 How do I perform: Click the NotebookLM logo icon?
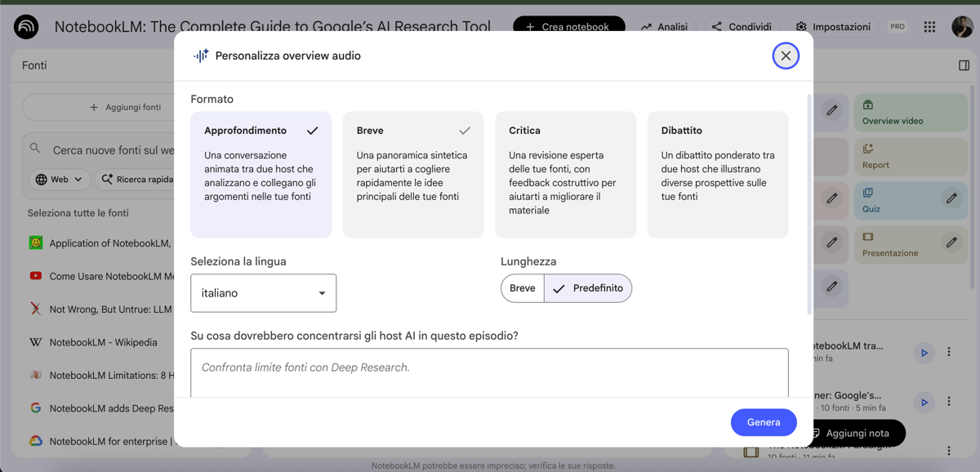click(26, 27)
